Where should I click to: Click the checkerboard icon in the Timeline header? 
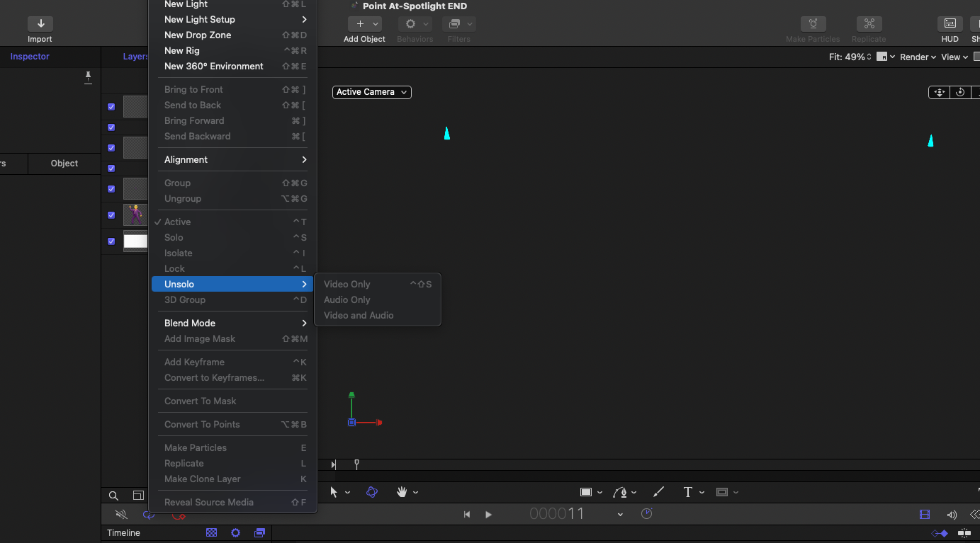[211, 533]
